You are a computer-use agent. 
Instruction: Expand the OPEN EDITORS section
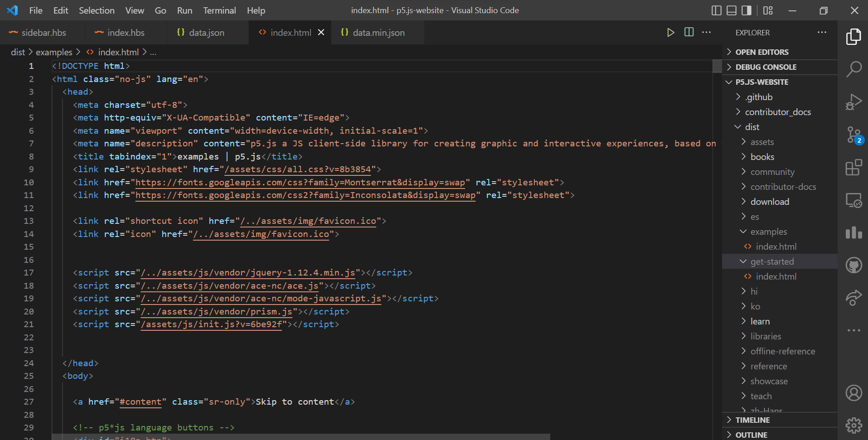780,52
